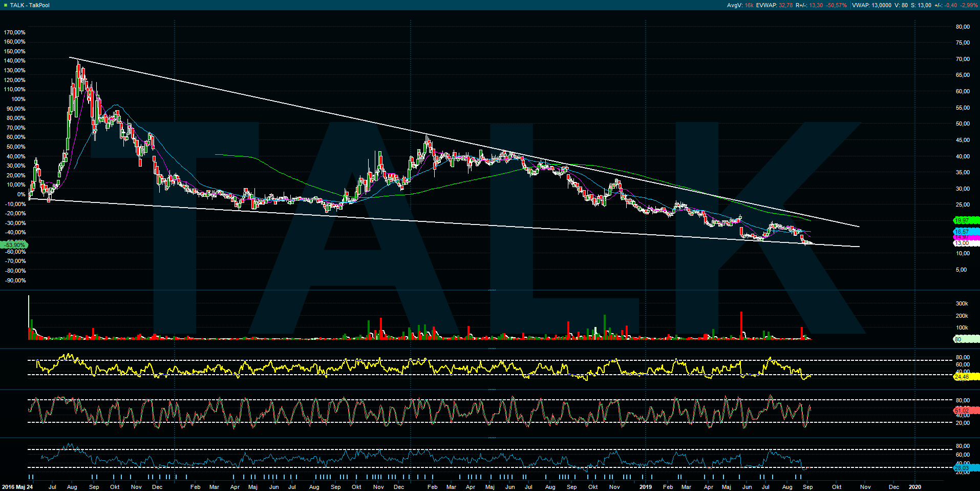Select the 'TALK - TalkPool' chart title
The height and width of the screenshot is (491, 980).
coord(30,5)
